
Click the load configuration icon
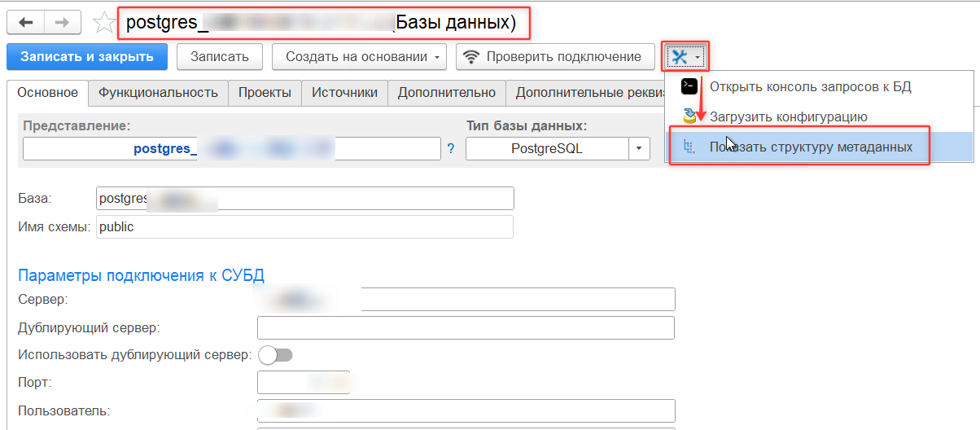(x=689, y=116)
